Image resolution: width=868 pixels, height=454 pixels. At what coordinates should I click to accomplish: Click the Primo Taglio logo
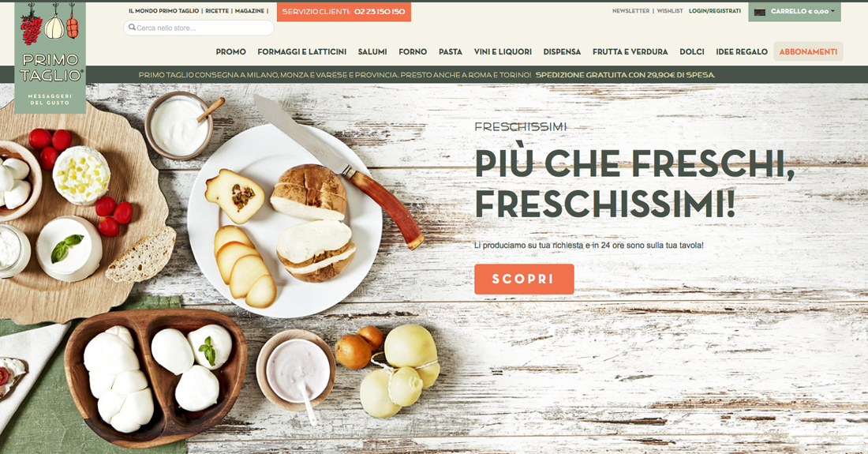(51, 58)
